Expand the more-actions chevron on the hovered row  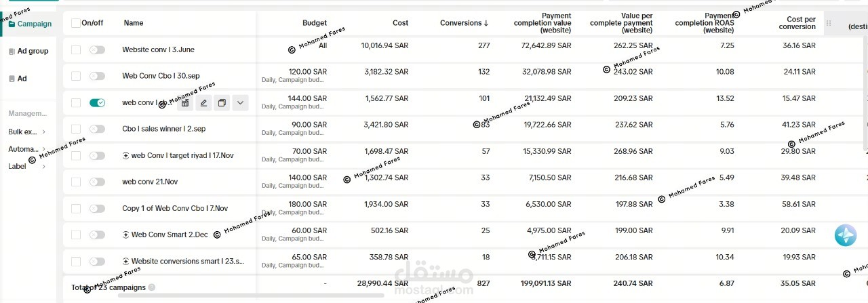240,103
